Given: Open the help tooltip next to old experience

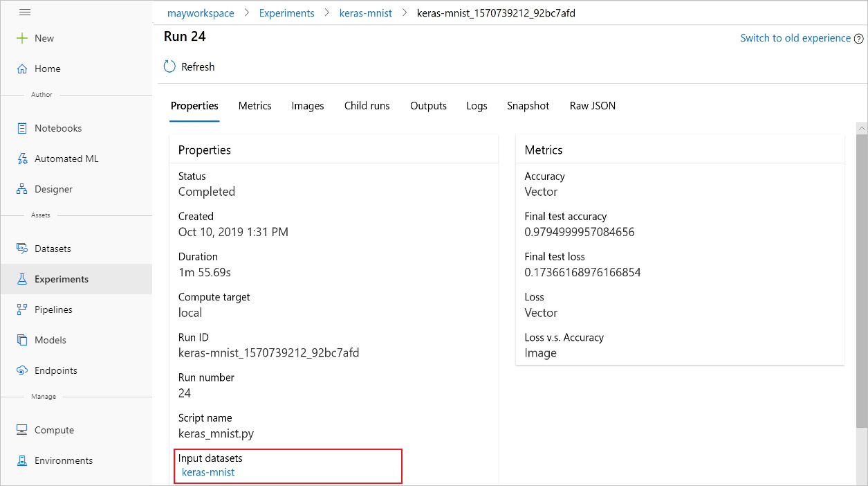Looking at the screenshot, I should [x=860, y=38].
